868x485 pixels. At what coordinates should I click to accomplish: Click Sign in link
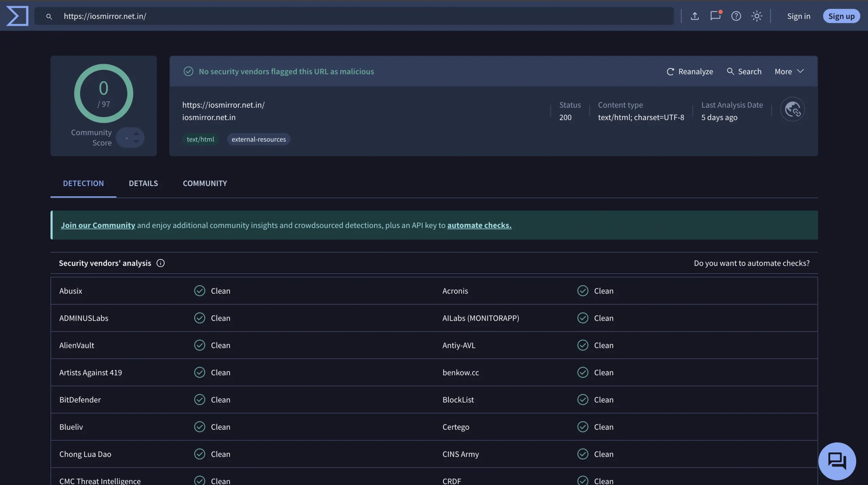tap(798, 16)
